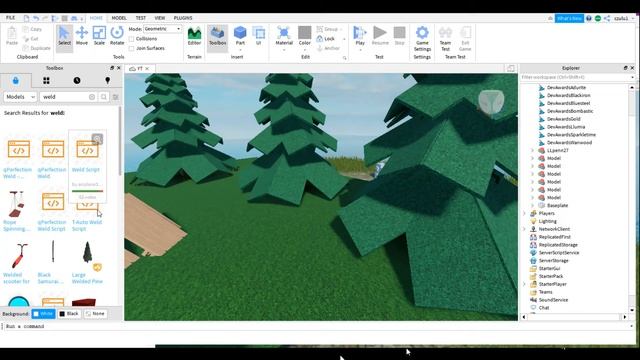The height and width of the screenshot is (360, 640).
Task: Expand the StarterPlayer node
Action: tap(524, 284)
